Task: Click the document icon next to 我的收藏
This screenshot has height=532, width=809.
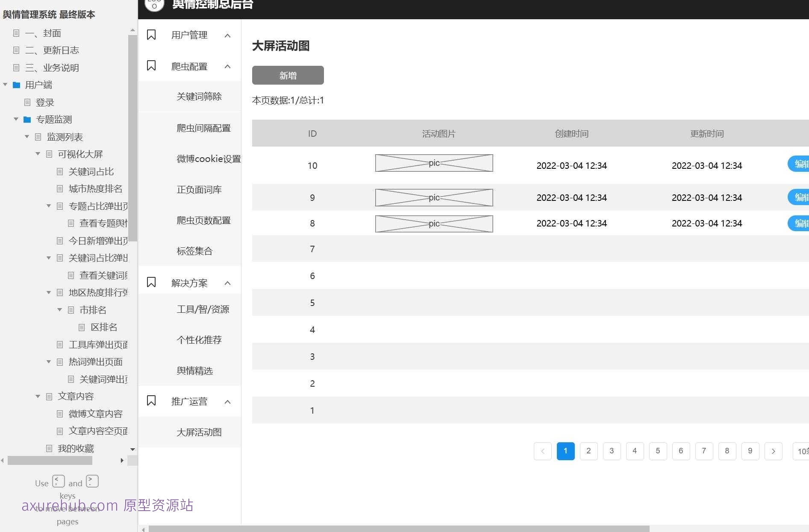Action: coord(49,448)
